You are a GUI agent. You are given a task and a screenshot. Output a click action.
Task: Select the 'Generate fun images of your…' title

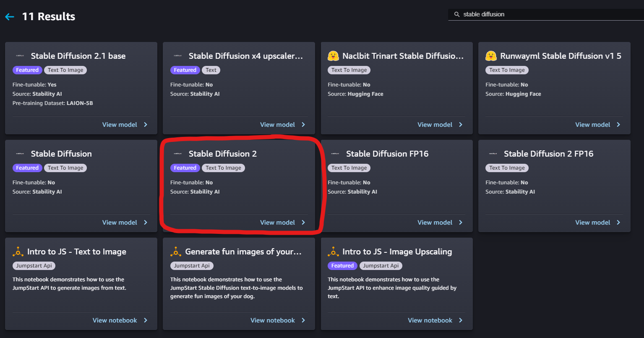pyautogui.click(x=243, y=252)
